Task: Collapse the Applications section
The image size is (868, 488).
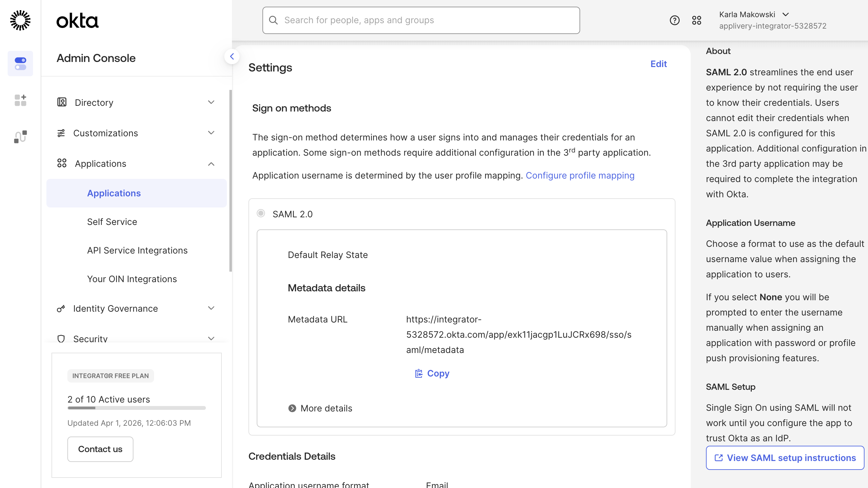Action: pyautogui.click(x=211, y=164)
